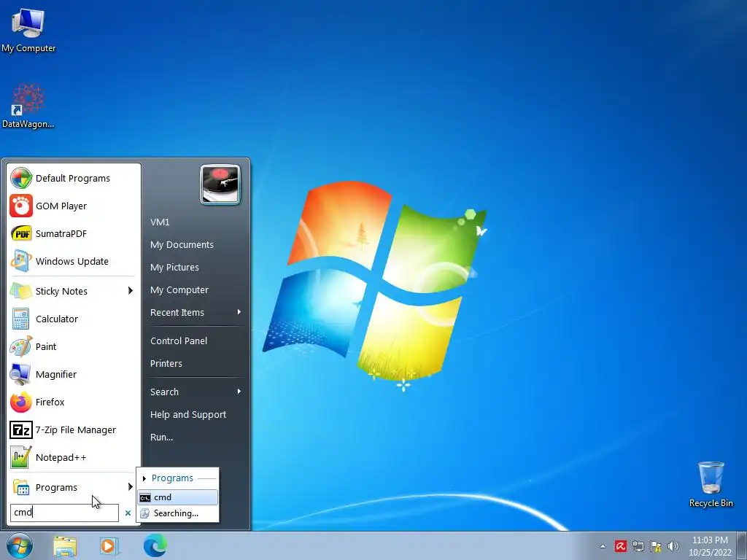Image resolution: width=747 pixels, height=560 pixels.
Task: Open My Computer in the Start menu
Action: pos(196,290)
